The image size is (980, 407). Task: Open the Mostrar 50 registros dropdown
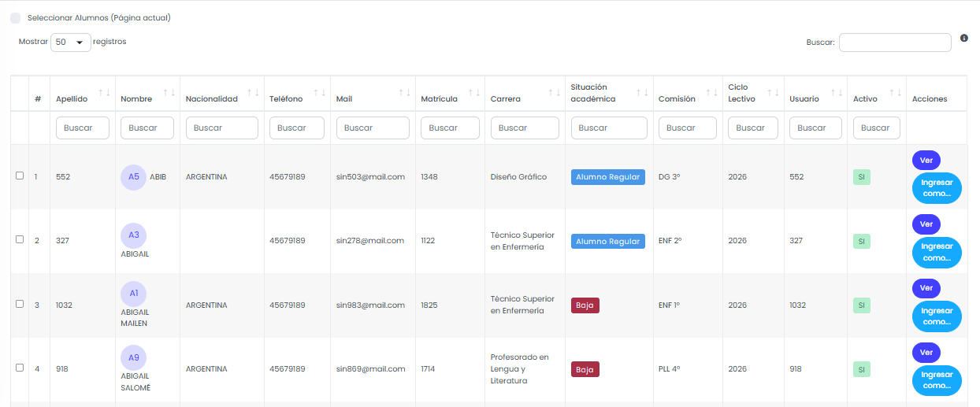click(x=70, y=43)
